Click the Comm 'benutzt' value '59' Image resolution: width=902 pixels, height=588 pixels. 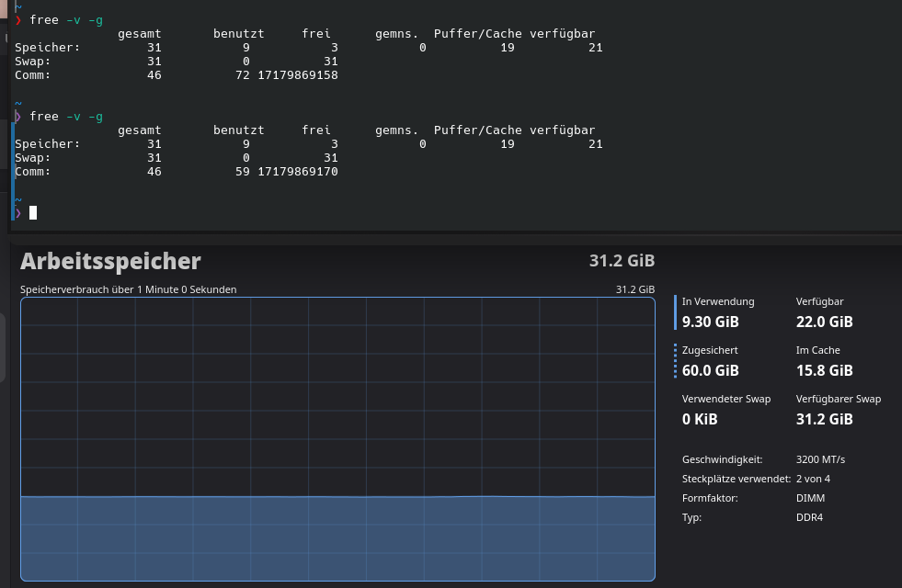pyautogui.click(x=242, y=172)
